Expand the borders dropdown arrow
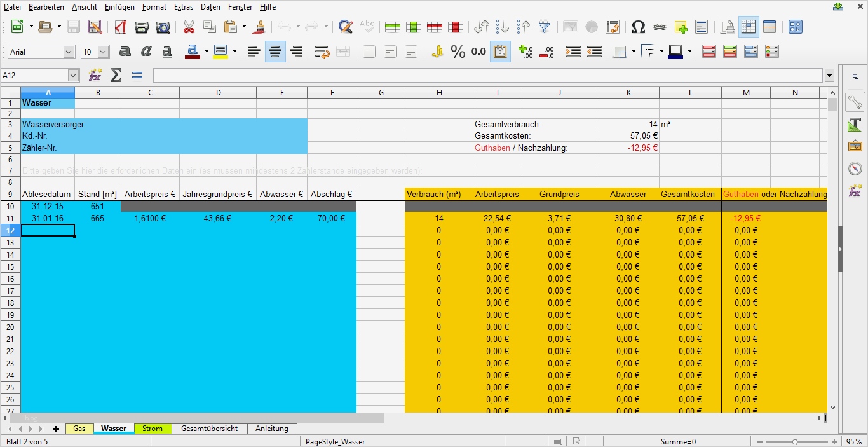 click(x=634, y=52)
